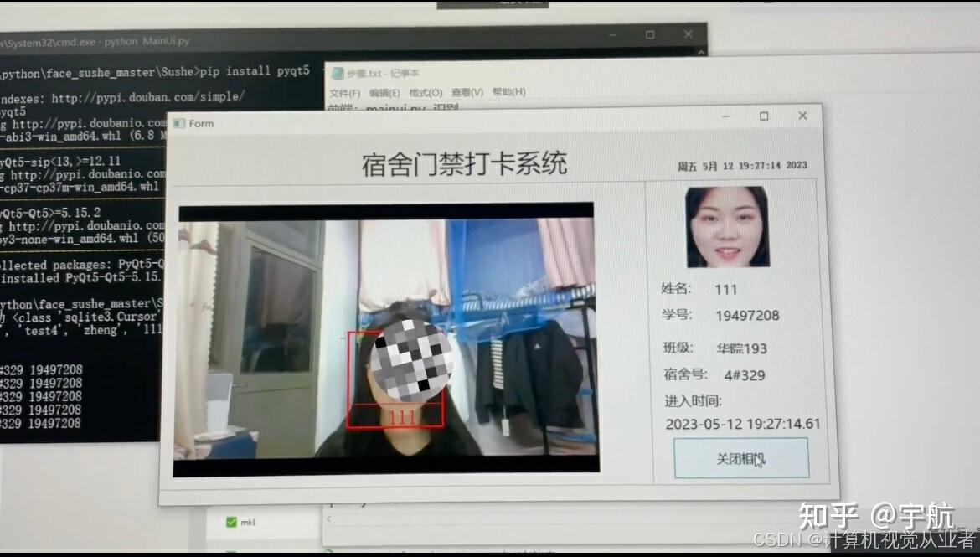Close the cmd.exe console window
980x557 pixels.
pyautogui.click(x=689, y=34)
